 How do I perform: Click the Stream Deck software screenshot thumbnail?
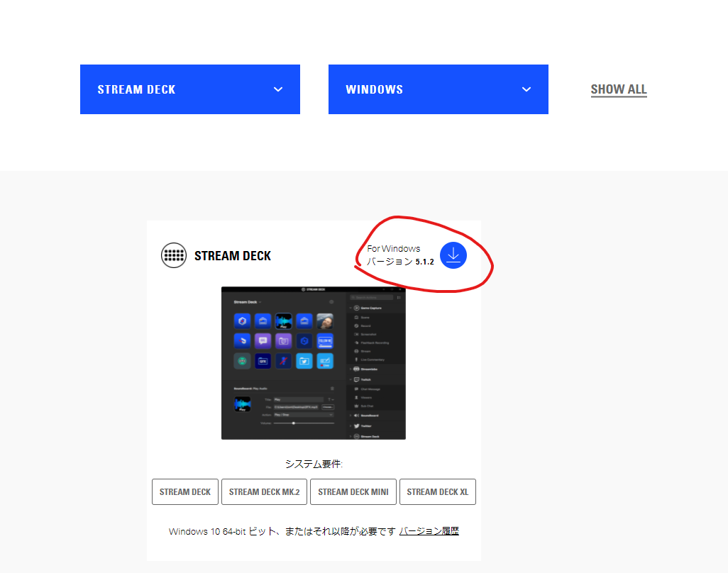tap(314, 363)
